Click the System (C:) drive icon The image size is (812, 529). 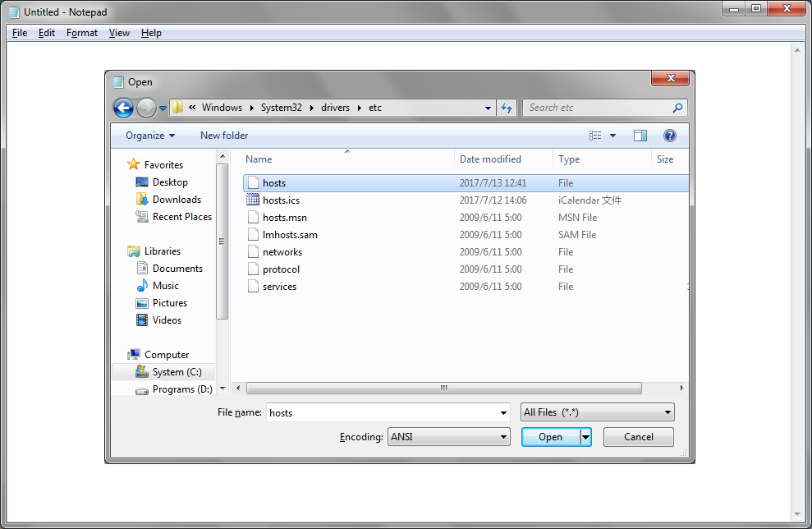click(x=142, y=371)
